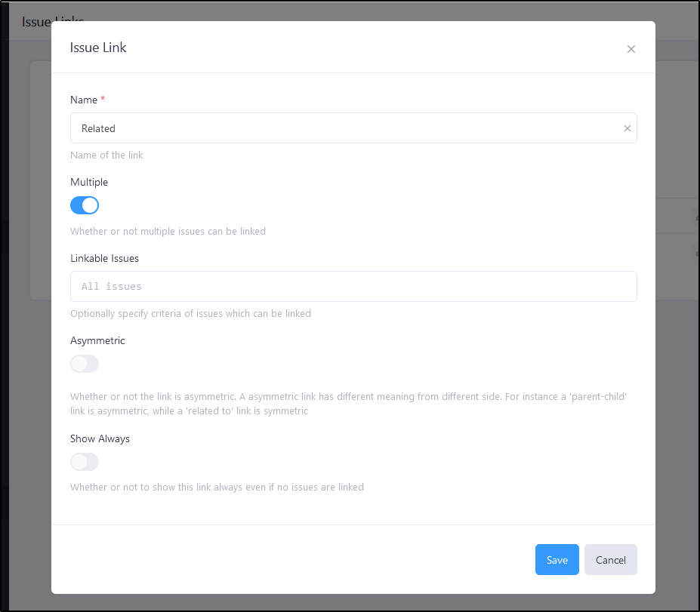Click the 'Optionally specify criteria' help text

coord(190,314)
